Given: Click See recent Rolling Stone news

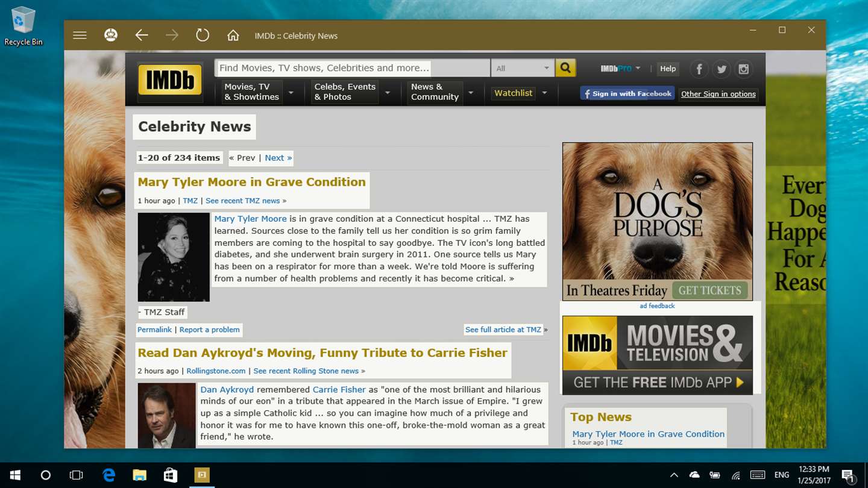Looking at the screenshot, I should 306,371.
